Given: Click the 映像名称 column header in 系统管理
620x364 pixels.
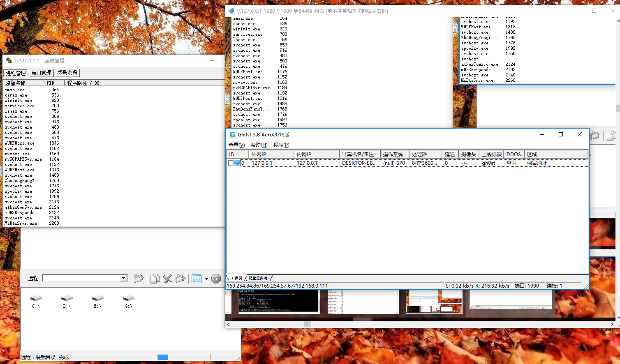Looking at the screenshot, I should click(24, 83).
